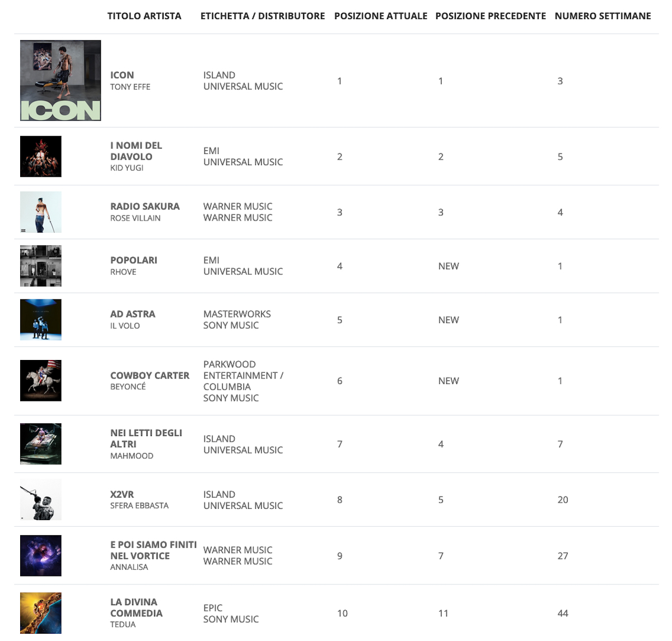The height and width of the screenshot is (641, 672).
Task: Click the ICON album cover by Tony Effe
Action: click(x=60, y=81)
